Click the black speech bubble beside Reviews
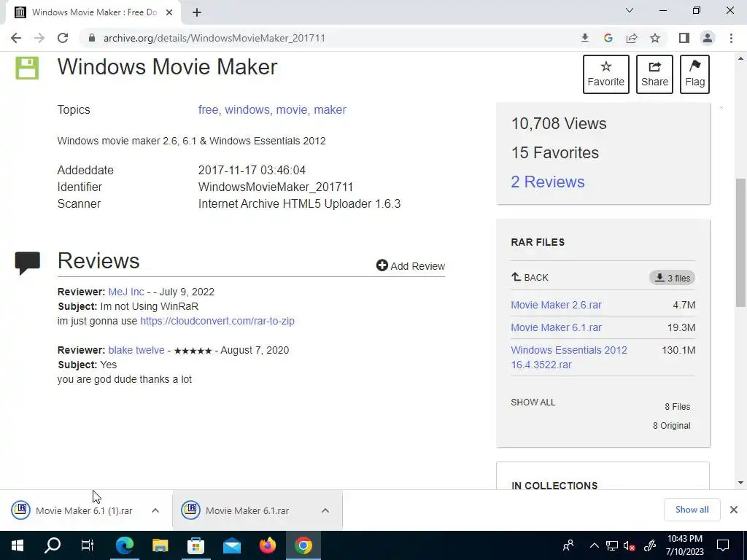The width and height of the screenshot is (747, 560). click(27, 262)
